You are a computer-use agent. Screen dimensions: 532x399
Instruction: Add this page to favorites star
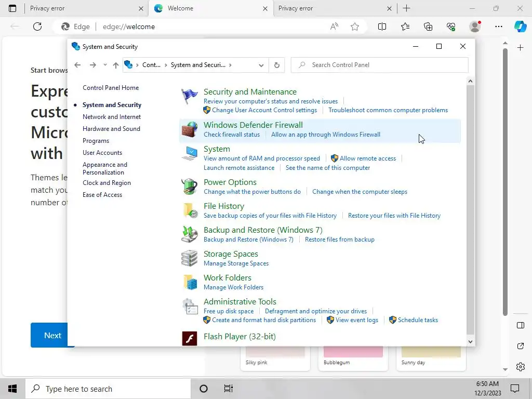click(x=355, y=26)
